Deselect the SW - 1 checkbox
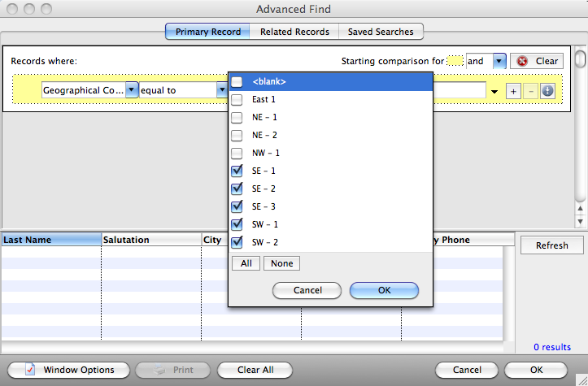The width and height of the screenshot is (588, 386). [237, 224]
